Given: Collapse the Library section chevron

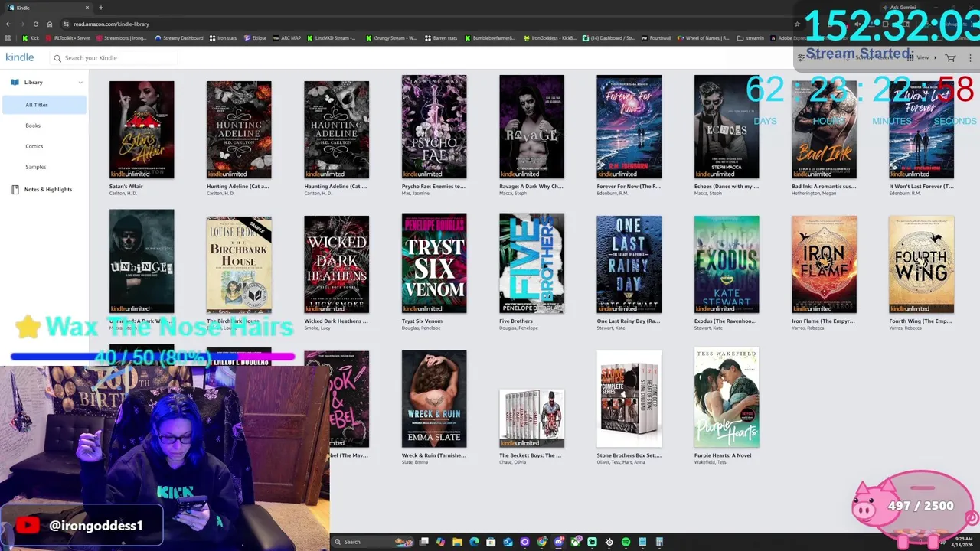Looking at the screenshot, I should click(x=80, y=83).
